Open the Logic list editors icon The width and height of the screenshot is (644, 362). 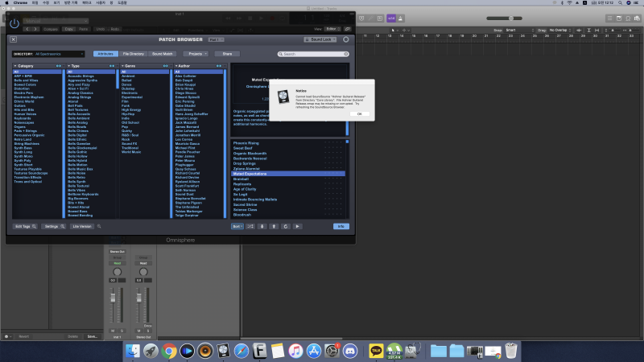pyautogui.click(x=610, y=19)
